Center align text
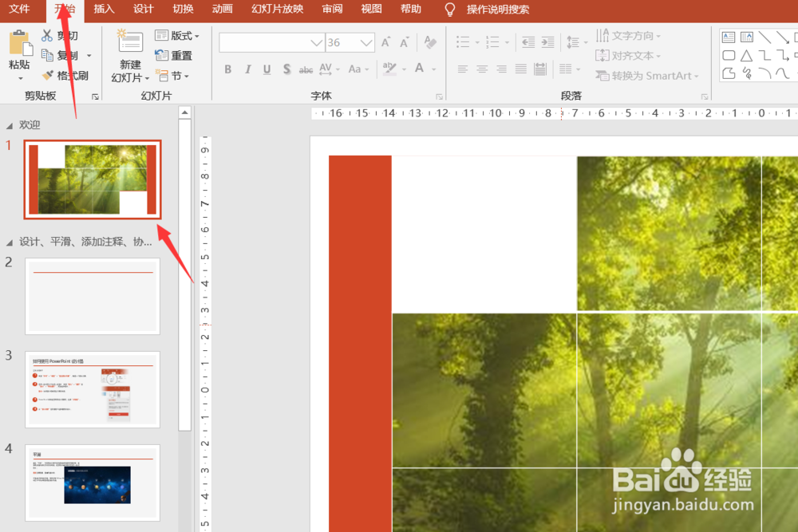The width and height of the screenshot is (798, 532). pos(481,69)
